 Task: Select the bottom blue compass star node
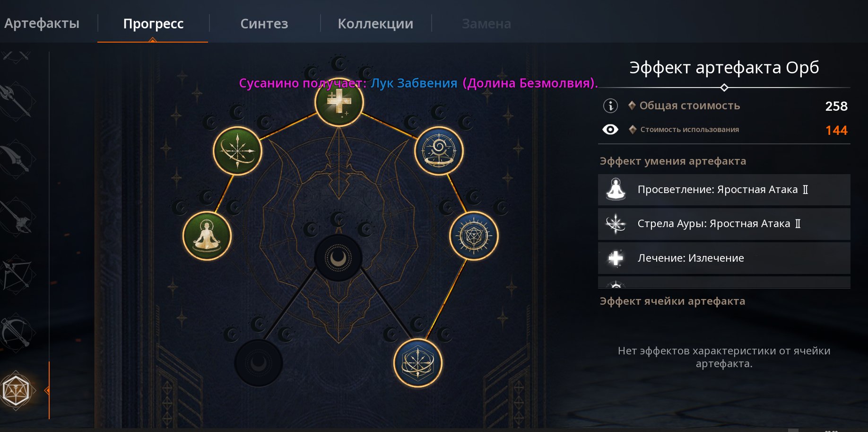click(x=418, y=363)
